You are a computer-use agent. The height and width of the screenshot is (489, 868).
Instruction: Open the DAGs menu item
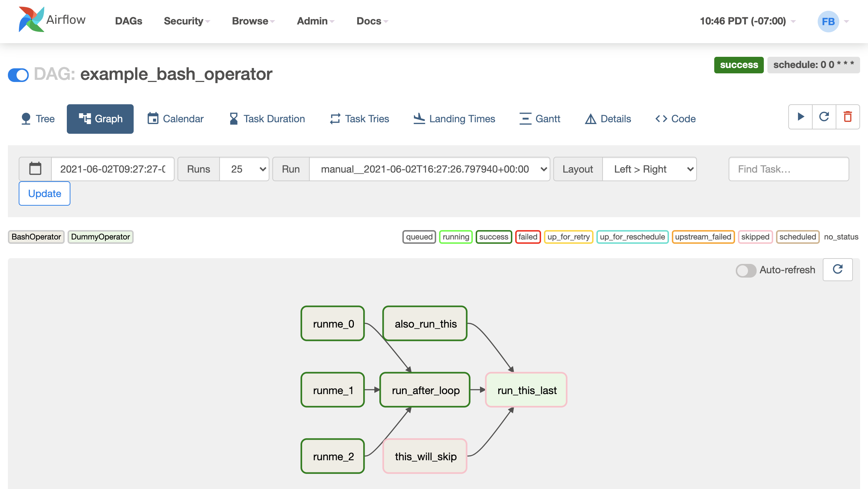click(x=129, y=21)
